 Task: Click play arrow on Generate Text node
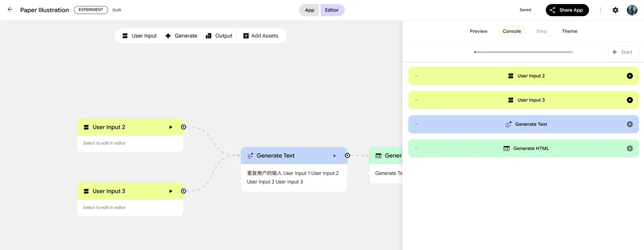tap(334, 156)
